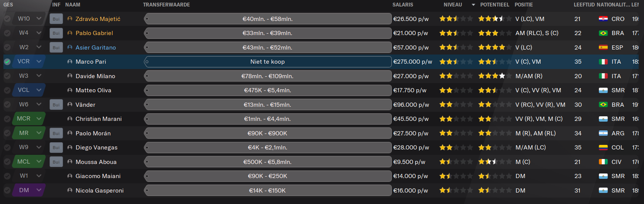Click Davide Milano's €78mln - €109mln value bar
Viewport: 644px width, 204px height.
(267, 76)
